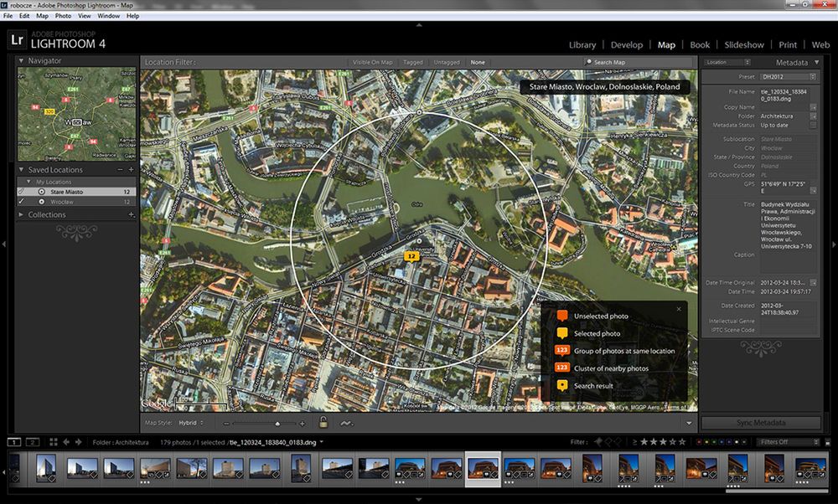Select the Untagged location filter
The height and width of the screenshot is (504, 838).
coord(447,63)
